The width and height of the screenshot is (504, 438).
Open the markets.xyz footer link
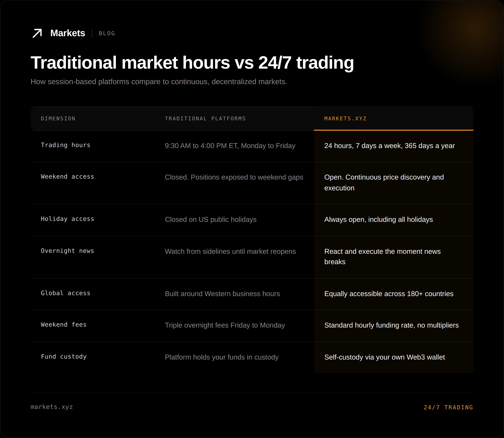pos(51,407)
